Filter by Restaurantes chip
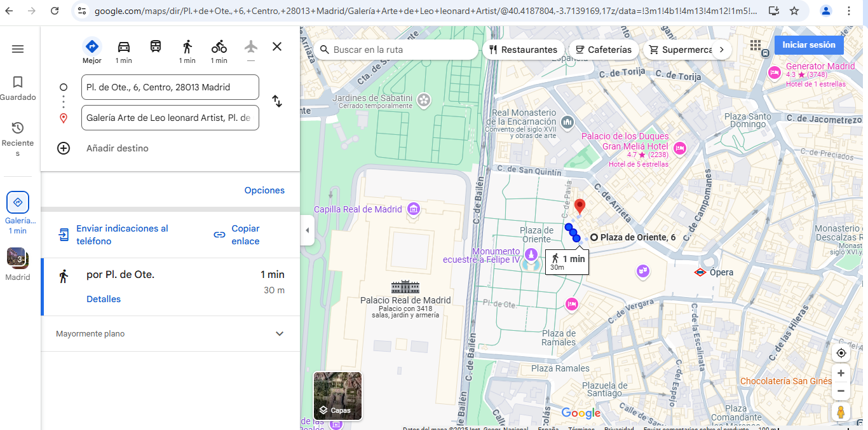The image size is (868, 430). click(x=523, y=50)
